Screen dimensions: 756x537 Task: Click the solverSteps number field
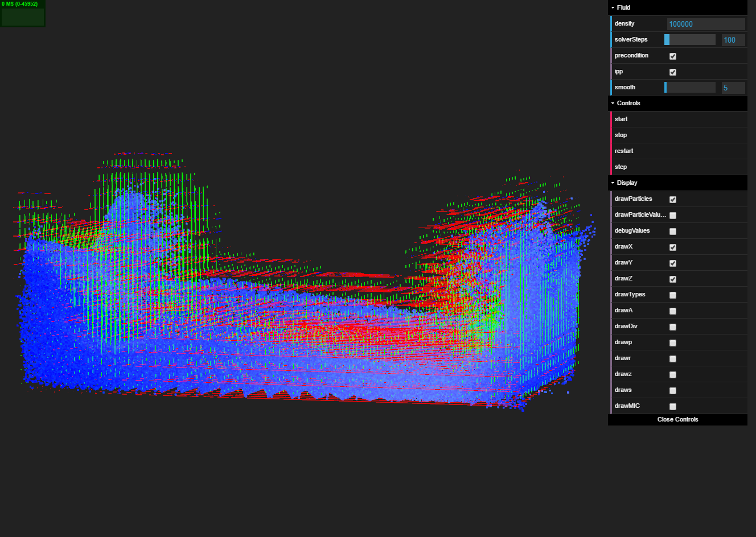733,40
